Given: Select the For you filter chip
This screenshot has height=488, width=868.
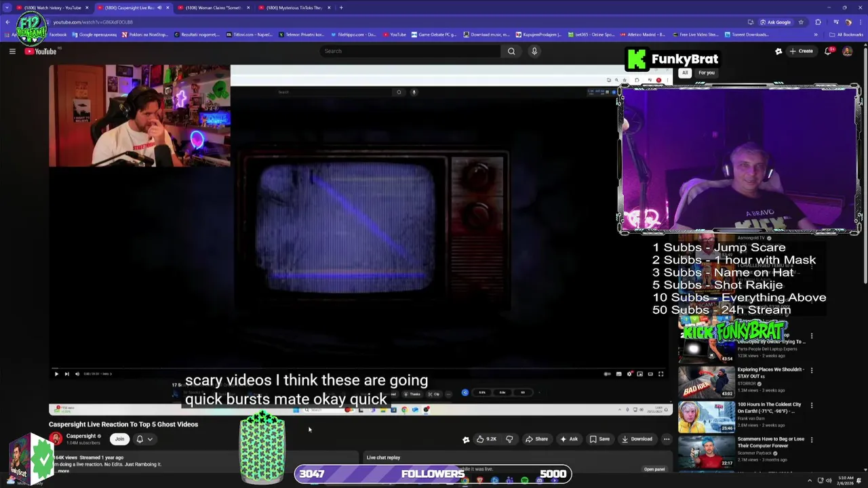Looking at the screenshot, I should (707, 73).
